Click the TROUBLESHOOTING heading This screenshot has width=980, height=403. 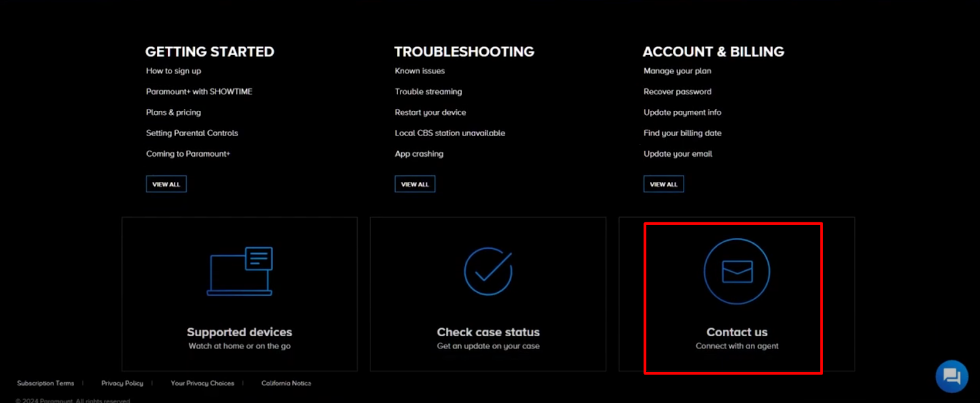(x=464, y=52)
